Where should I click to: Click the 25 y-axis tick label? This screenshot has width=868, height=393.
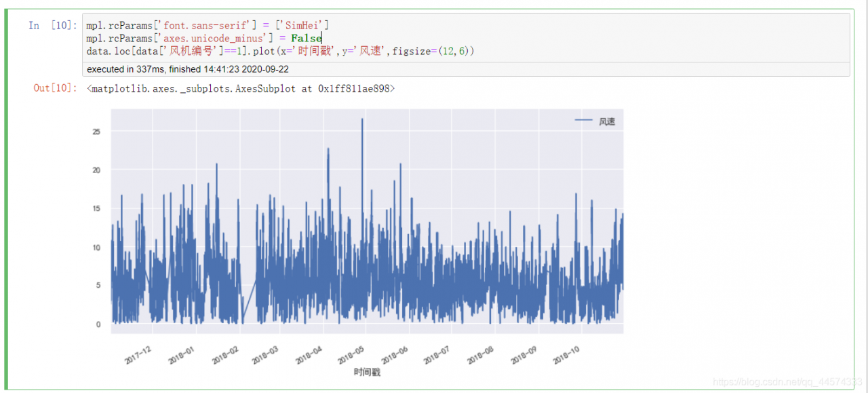coord(96,131)
